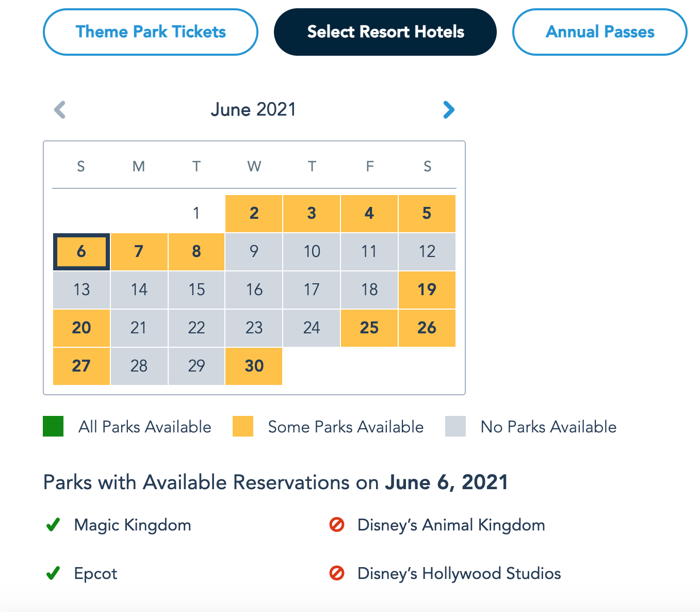The image size is (700, 612).
Task: Switch to Theme Park Tickets tab
Action: pos(151,32)
